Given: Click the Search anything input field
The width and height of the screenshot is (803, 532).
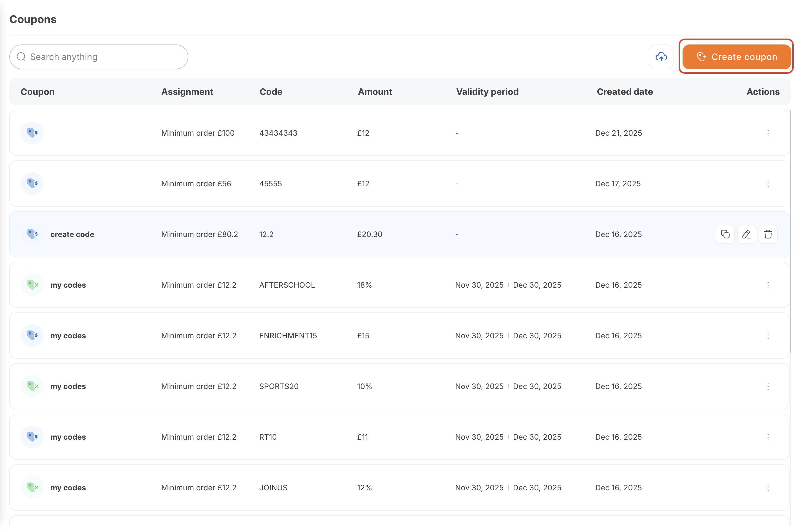Looking at the screenshot, I should click(x=102, y=57).
